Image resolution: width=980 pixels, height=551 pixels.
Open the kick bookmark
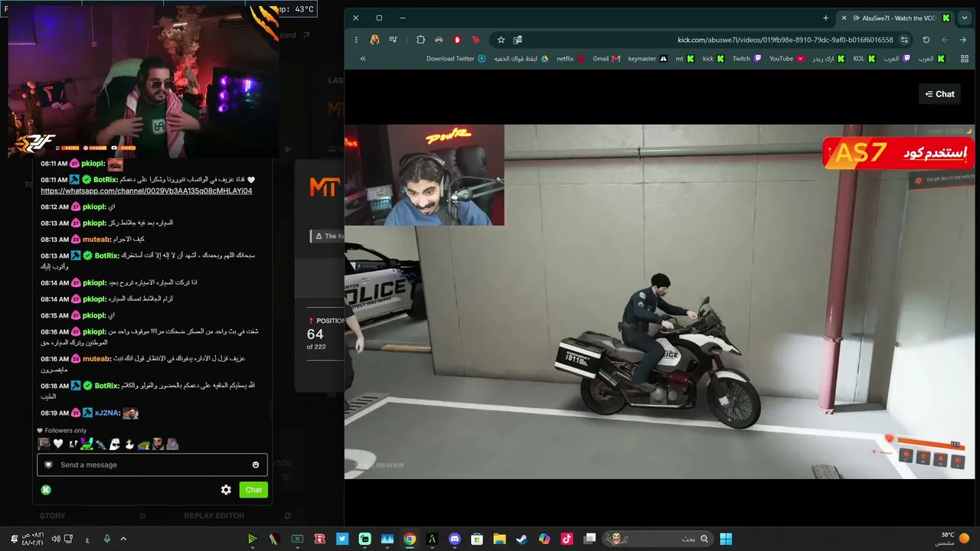(x=714, y=59)
